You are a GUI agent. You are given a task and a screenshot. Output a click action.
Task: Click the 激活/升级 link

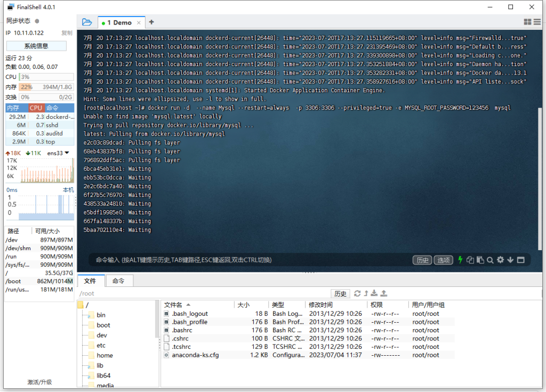39,382
